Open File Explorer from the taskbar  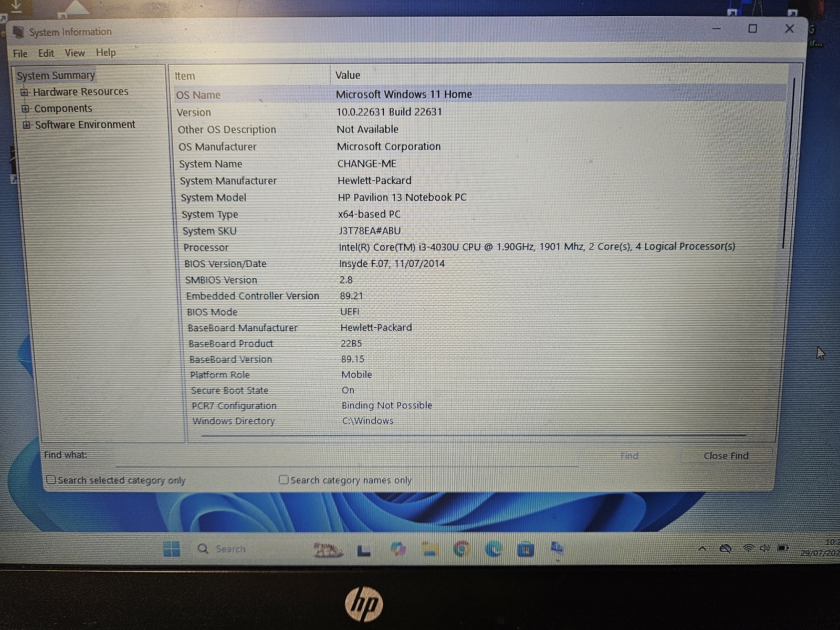(x=430, y=549)
